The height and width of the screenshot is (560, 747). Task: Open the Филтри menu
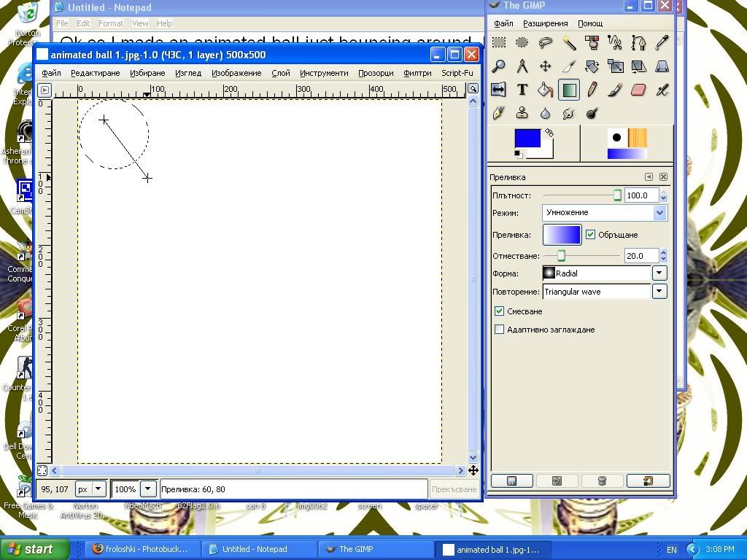tap(417, 73)
